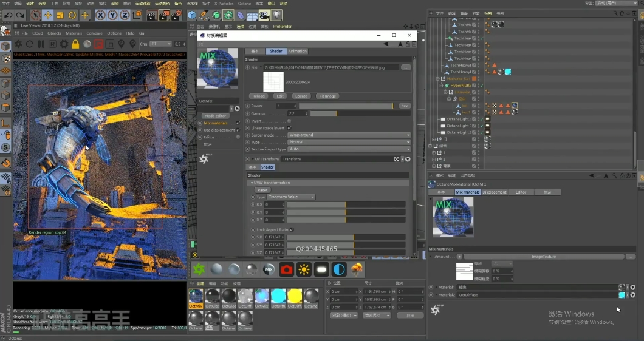The image size is (644, 341).
Task: Click the Node Editor button
Action: (x=215, y=116)
